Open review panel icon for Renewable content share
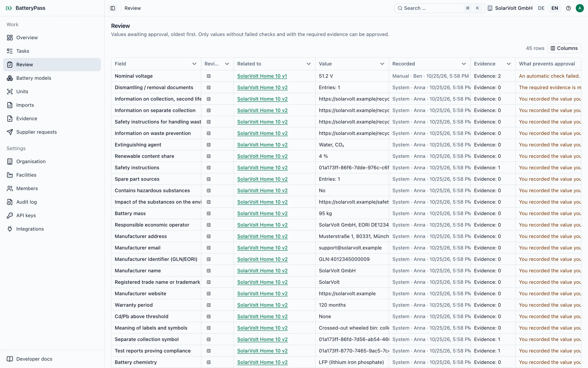This screenshot has height=368, width=588. coord(209,156)
